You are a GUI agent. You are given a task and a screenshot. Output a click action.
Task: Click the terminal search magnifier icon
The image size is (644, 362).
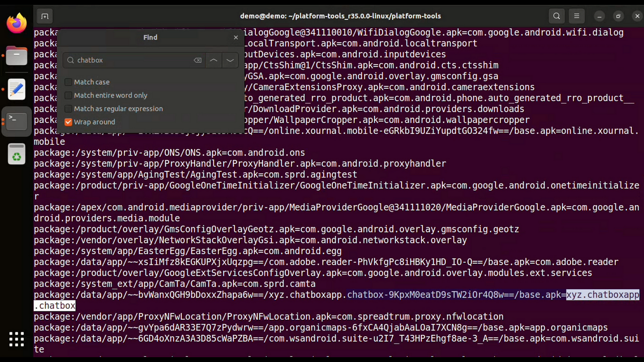556,16
